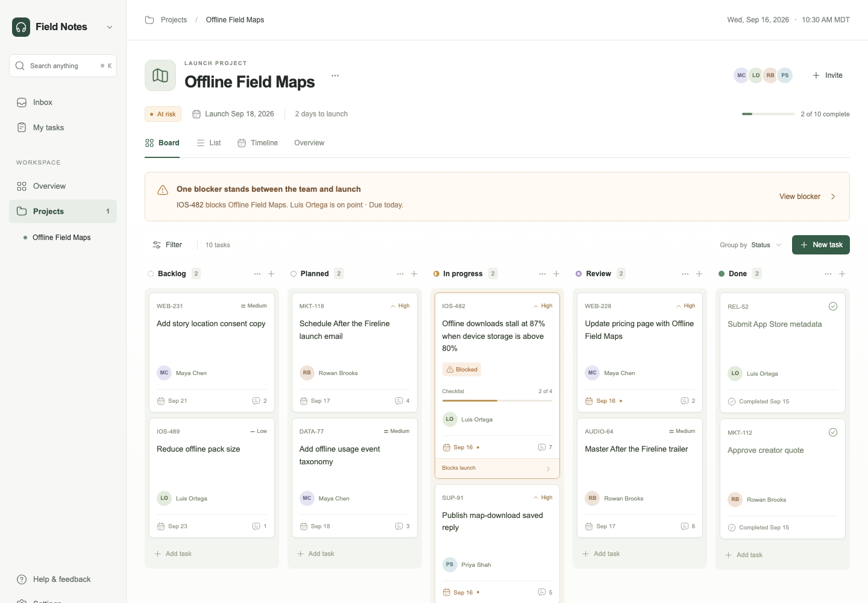Add a task to the Backlog column header

271,274
